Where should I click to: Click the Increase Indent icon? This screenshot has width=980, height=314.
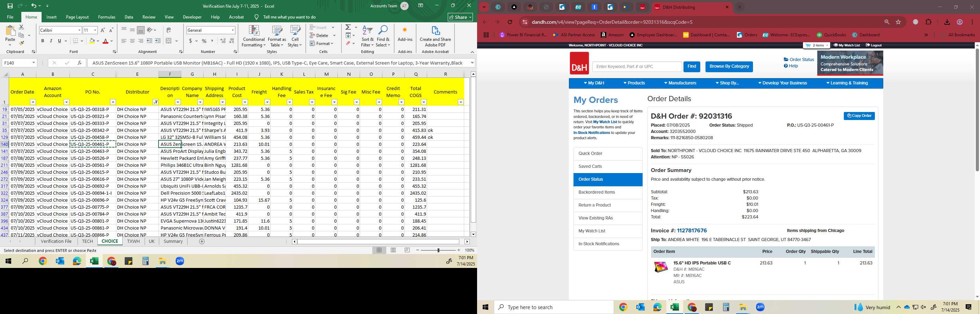coord(158,41)
